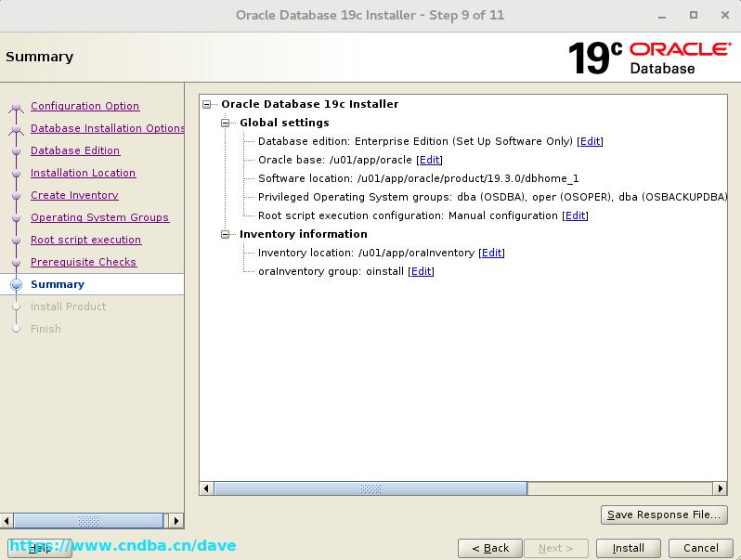Viewport: 741px width, 560px height.
Task: Go back with the Back button
Action: coord(490,548)
